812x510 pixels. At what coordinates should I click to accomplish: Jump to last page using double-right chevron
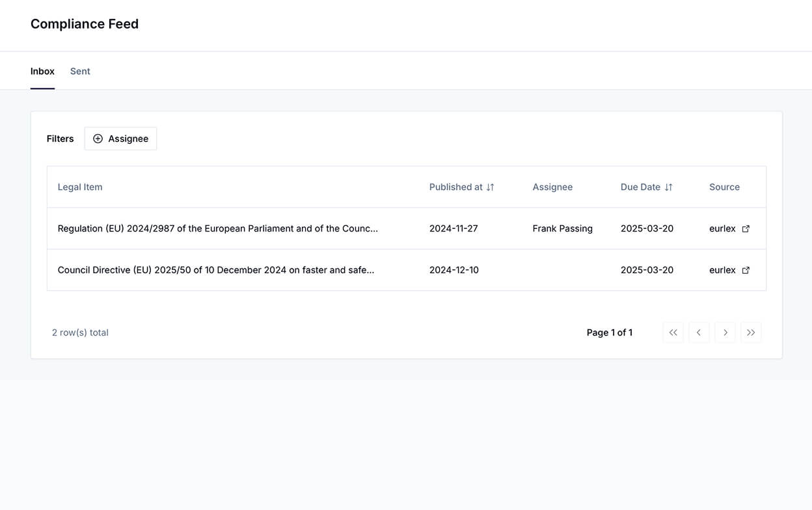point(751,332)
